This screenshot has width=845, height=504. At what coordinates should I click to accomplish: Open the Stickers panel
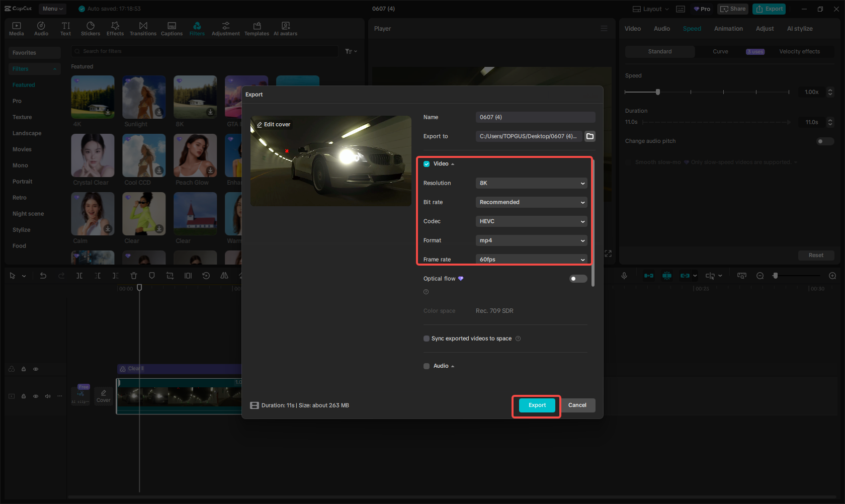[x=91, y=28]
